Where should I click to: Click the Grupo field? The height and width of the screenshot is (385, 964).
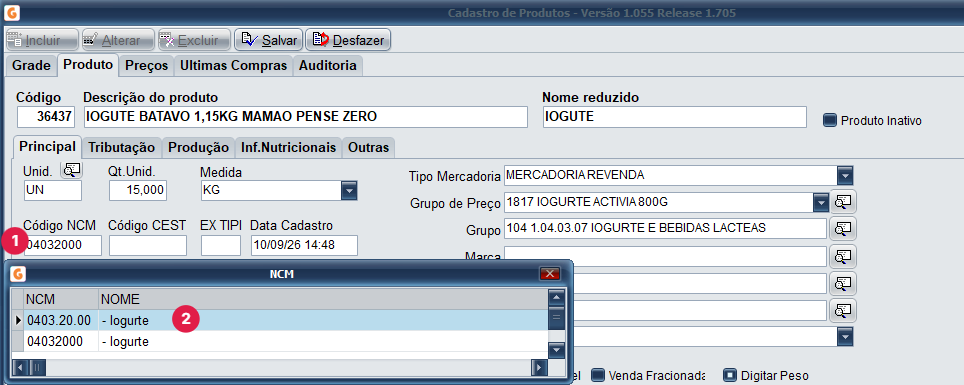coord(665,228)
